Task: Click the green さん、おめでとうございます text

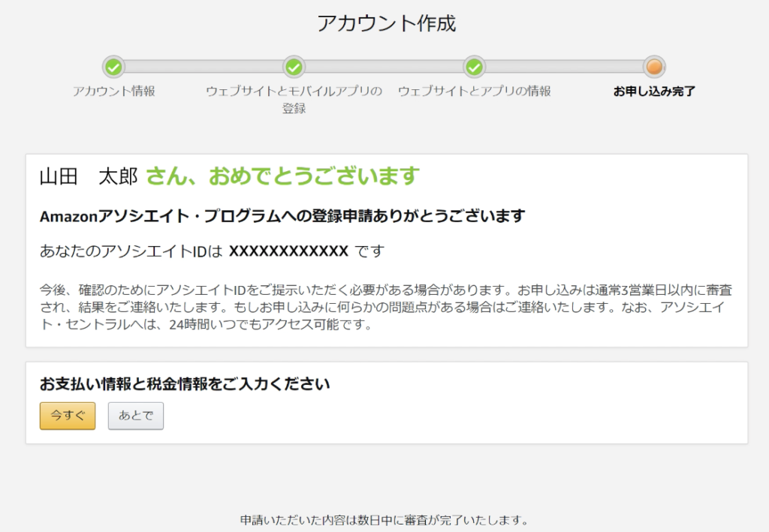Action: 283,176
